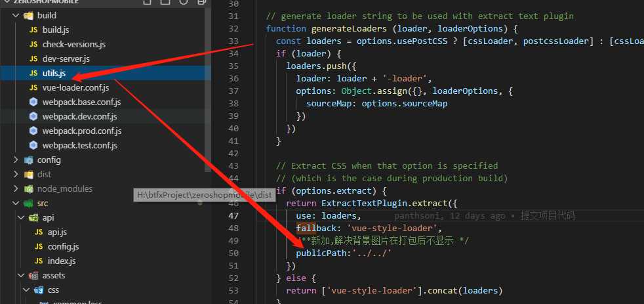The height and width of the screenshot is (304, 644).
Task: Click the webpack icon of webpack.prod.conf.js
Action: [33, 131]
